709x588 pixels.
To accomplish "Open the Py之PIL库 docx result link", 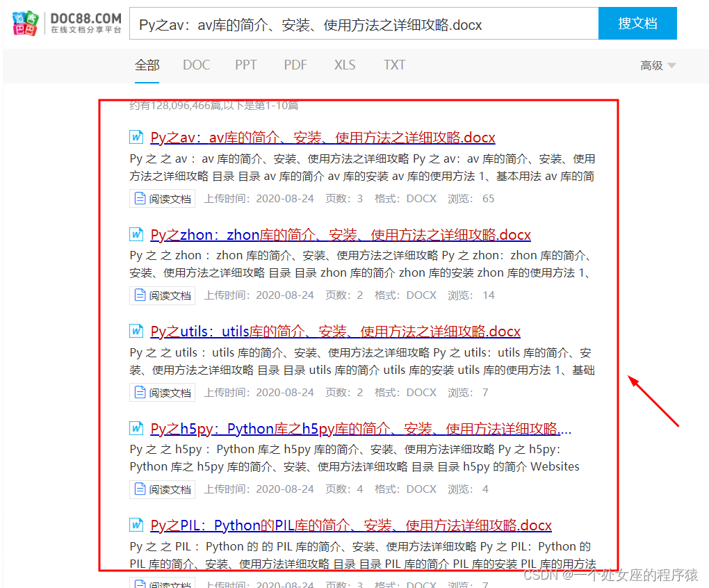I will 351,525.
